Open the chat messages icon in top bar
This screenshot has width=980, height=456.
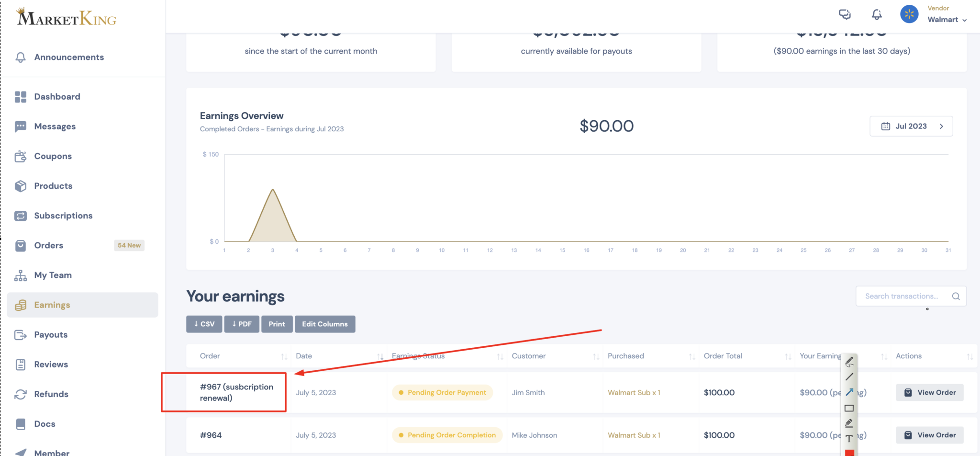(x=845, y=14)
